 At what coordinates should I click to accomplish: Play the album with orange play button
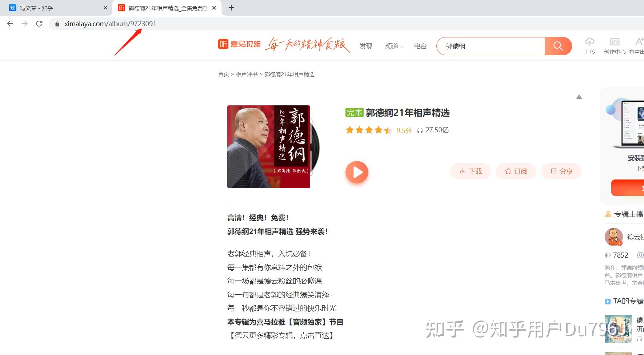point(357,172)
